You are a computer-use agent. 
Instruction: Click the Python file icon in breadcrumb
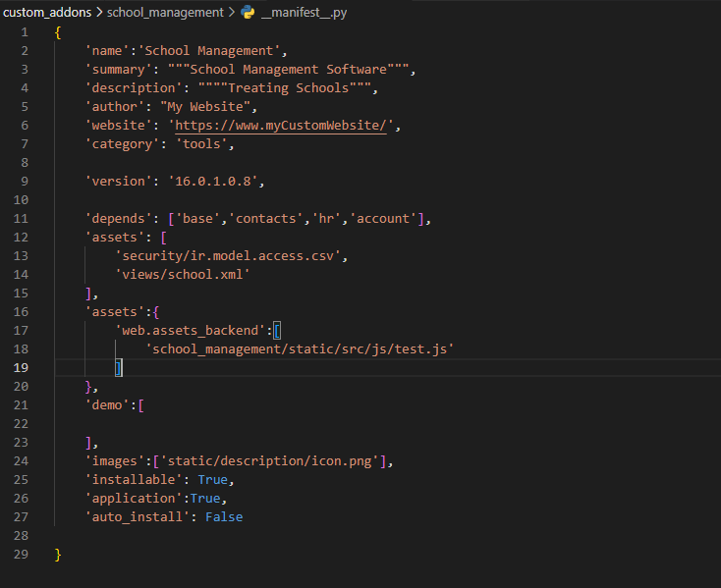click(248, 13)
